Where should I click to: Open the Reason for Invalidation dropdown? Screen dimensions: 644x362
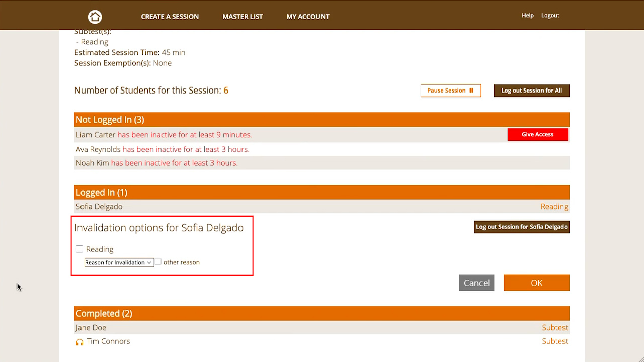pyautogui.click(x=119, y=262)
